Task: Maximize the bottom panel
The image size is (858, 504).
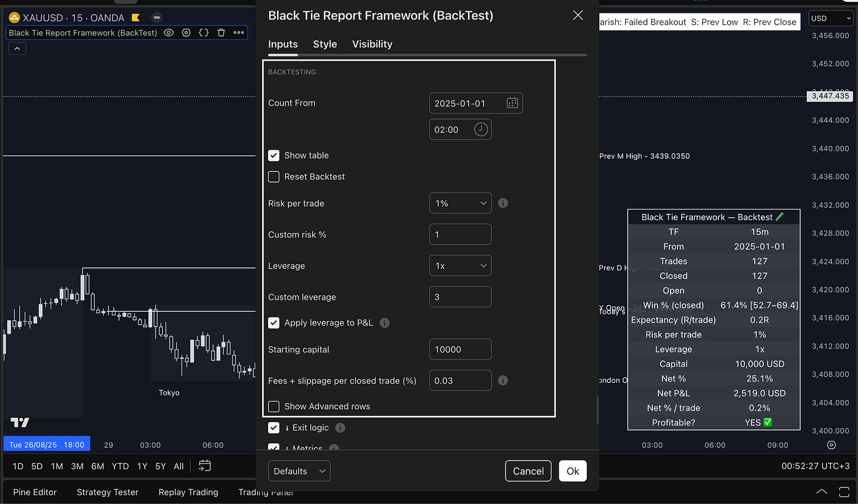Action: [x=843, y=492]
